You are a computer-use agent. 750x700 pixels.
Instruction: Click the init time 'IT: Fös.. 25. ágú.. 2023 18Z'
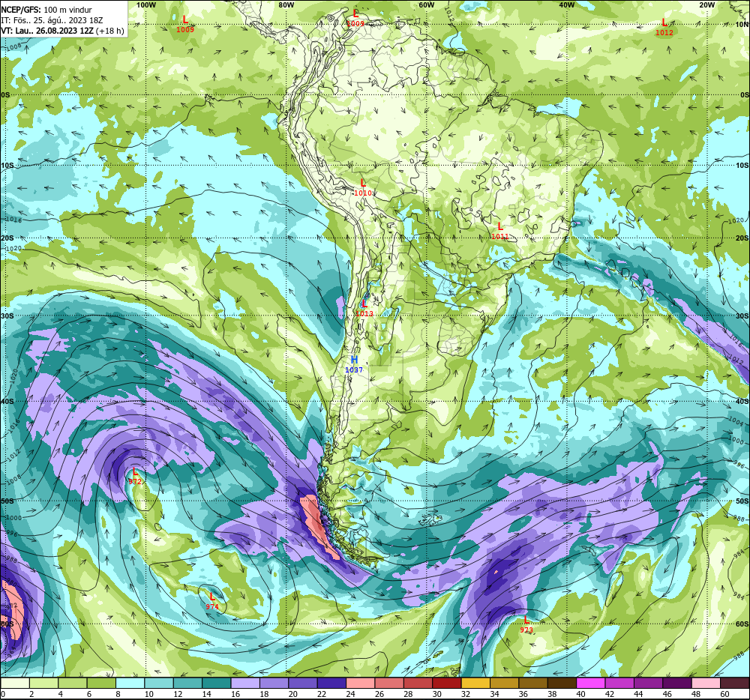click(52, 20)
